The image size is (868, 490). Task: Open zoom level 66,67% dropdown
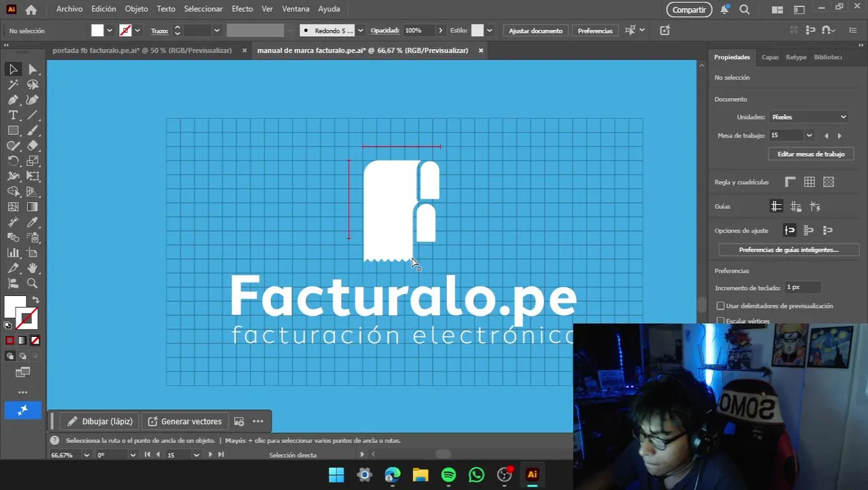coord(86,455)
